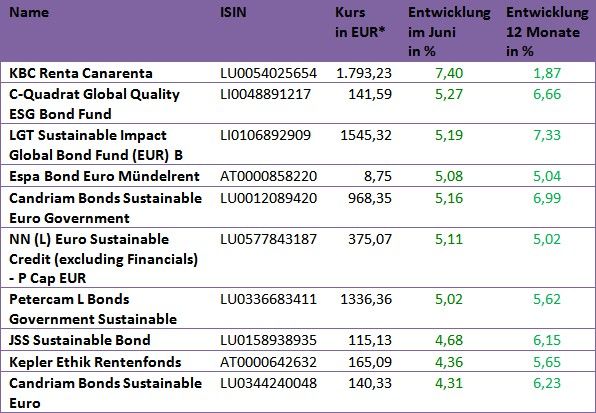Click price value 968,35
The image size is (596, 413).
pyautogui.click(x=370, y=198)
